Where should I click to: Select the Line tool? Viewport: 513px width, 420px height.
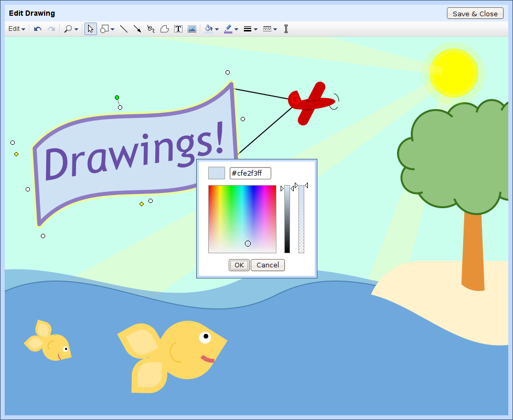pyautogui.click(x=124, y=29)
